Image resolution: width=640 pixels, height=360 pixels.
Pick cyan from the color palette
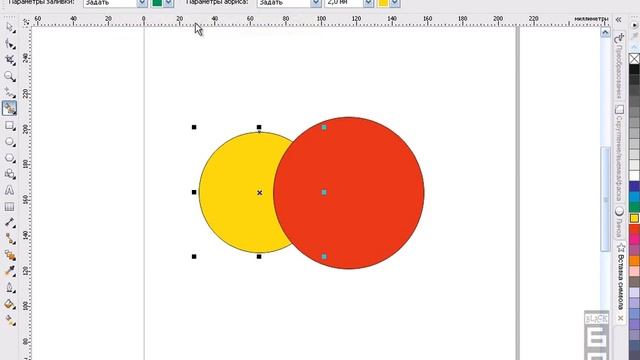coord(634,197)
